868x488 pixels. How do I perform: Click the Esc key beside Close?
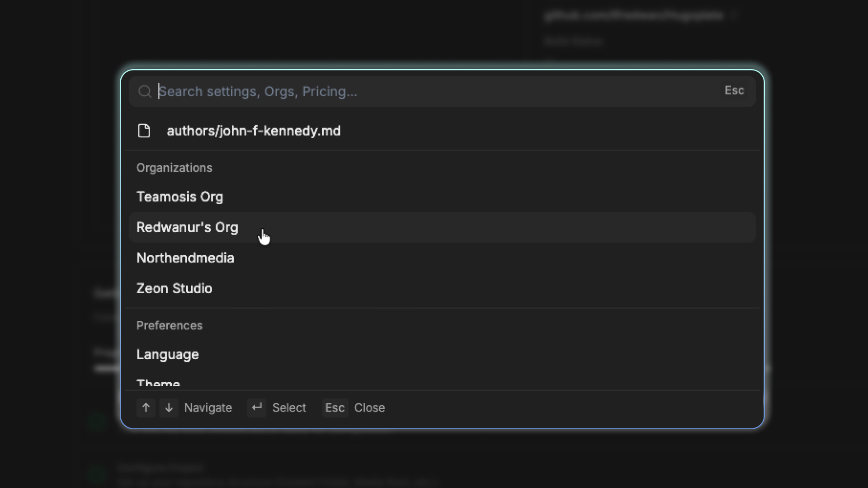pyautogui.click(x=335, y=408)
